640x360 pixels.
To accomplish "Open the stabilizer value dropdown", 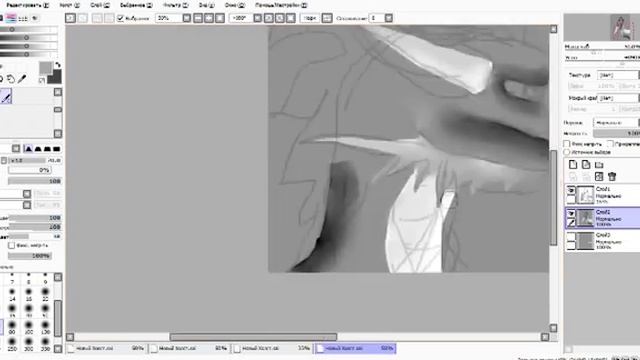I will [389, 18].
